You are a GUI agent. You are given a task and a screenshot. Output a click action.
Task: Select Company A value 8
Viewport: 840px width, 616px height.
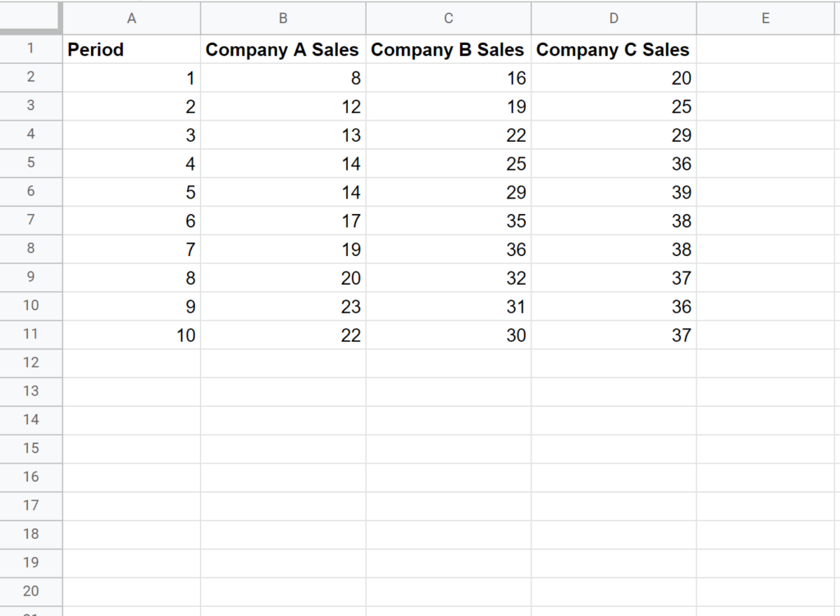pos(283,78)
